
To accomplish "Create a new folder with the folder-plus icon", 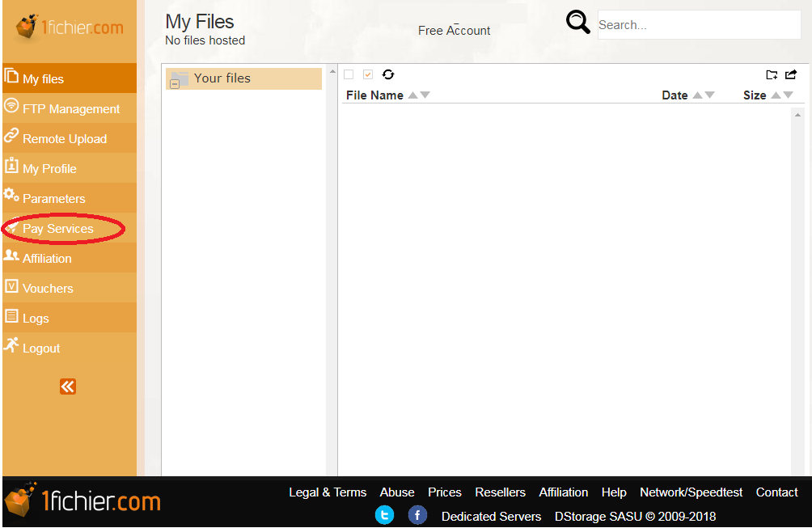I will point(772,75).
